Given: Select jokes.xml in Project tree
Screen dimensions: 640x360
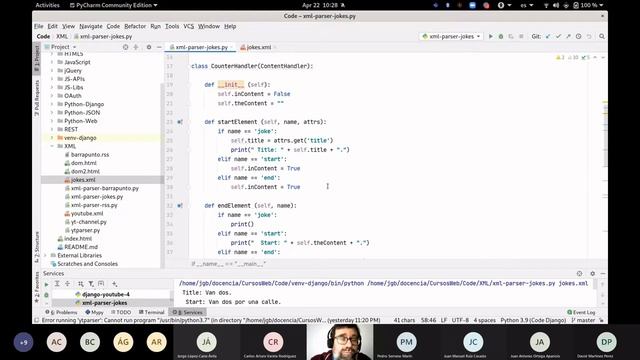Looking at the screenshot, I should point(83,180).
